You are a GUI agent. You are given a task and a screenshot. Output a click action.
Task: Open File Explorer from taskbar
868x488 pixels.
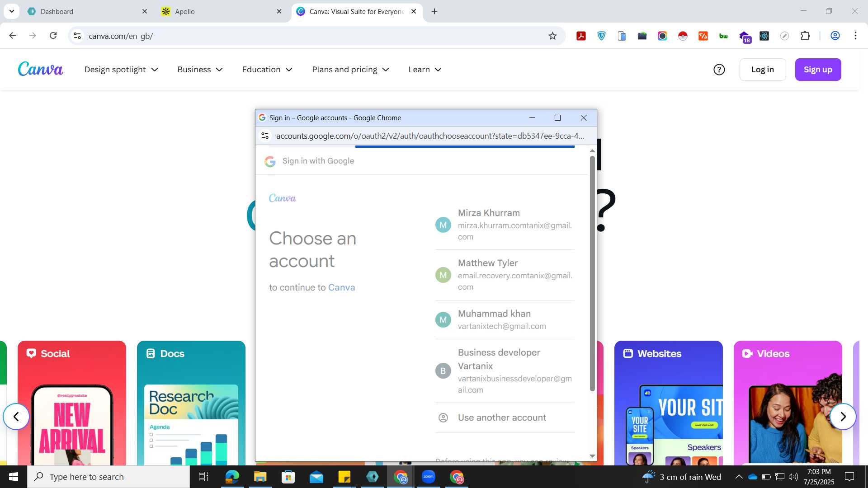[260, 477]
